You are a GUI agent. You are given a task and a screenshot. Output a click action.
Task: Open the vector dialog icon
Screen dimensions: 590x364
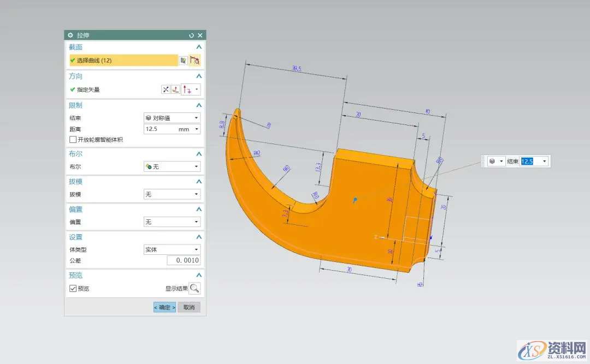pyautogui.click(x=175, y=89)
